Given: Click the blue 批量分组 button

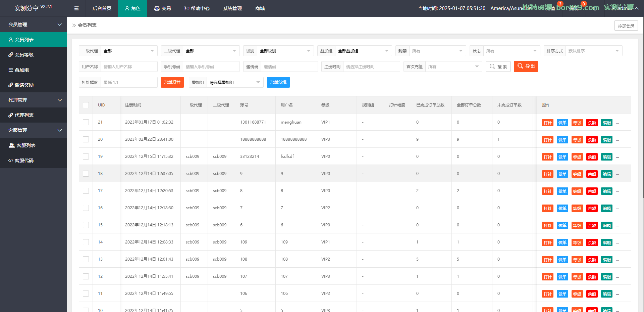Looking at the screenshot, I should (278, 82).
